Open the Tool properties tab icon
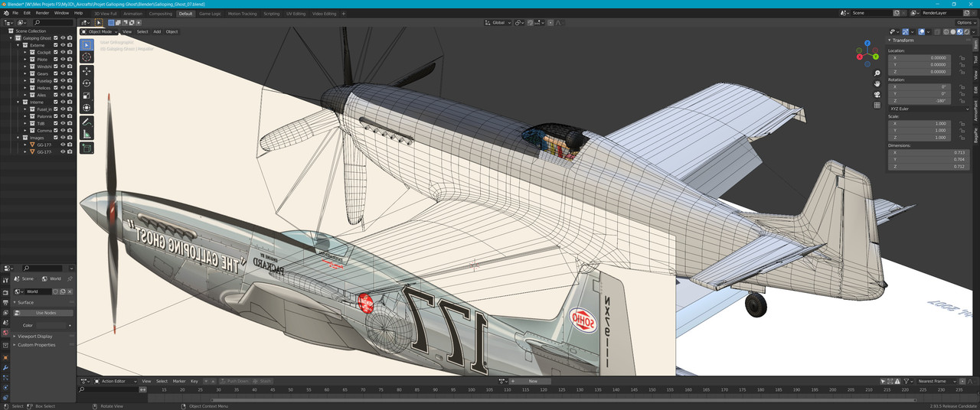Screen dimensions: 980x410 pos(5,278)
